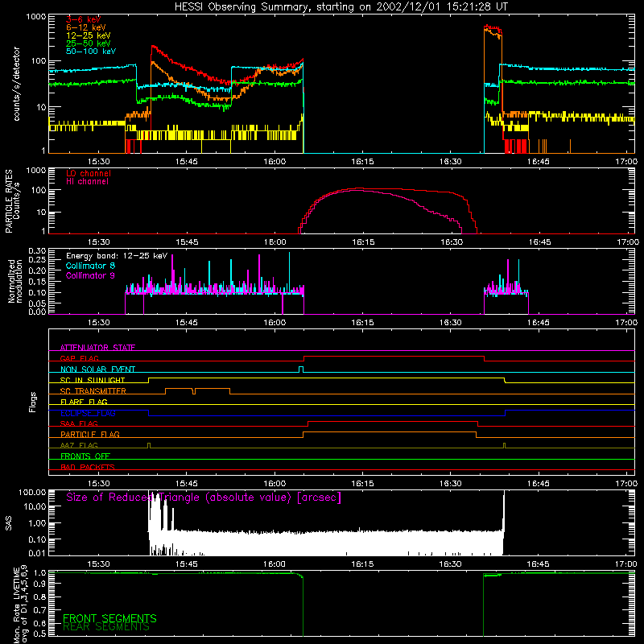
Task: Click the Size of Reduced Triangle label
Action: pos(204,497)
